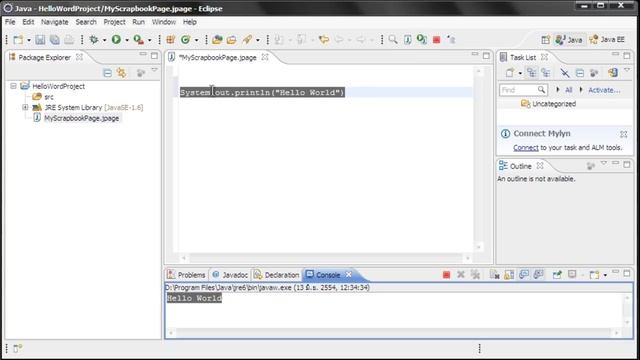The image size is (640, 360).
Task: Toggle Scheduled presentation in Task List
Action: [x=546, y=73]
